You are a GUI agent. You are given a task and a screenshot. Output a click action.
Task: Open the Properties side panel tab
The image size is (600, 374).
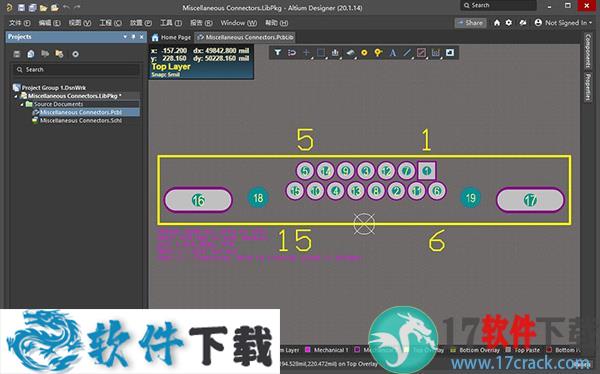click(588, 88)
